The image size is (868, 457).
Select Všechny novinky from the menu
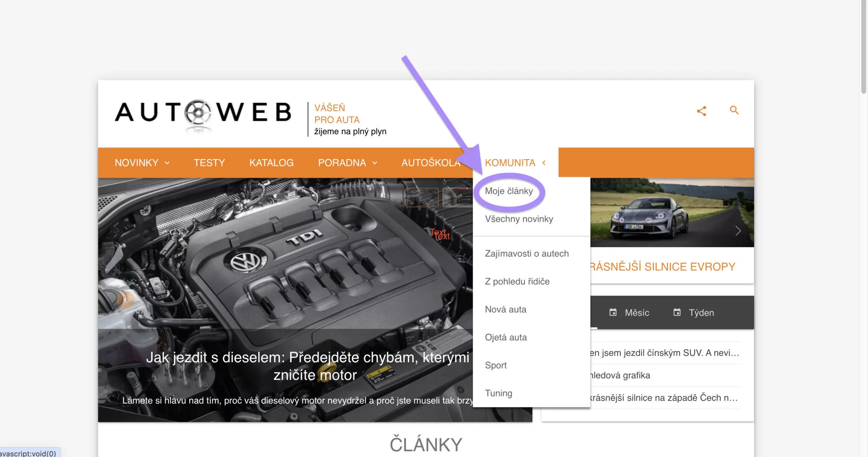pos(519,219)
